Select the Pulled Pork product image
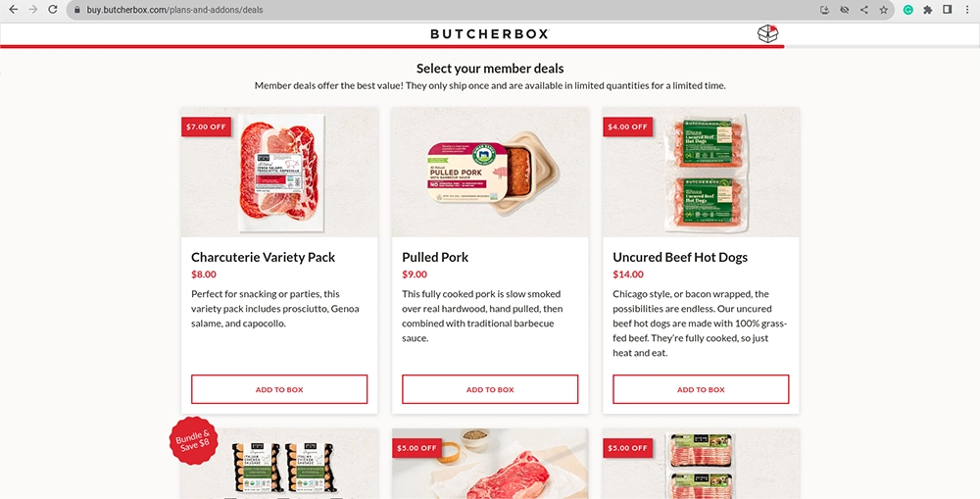Screen dimensions: 980x499 pyautogui.click(x=490, y=172)
